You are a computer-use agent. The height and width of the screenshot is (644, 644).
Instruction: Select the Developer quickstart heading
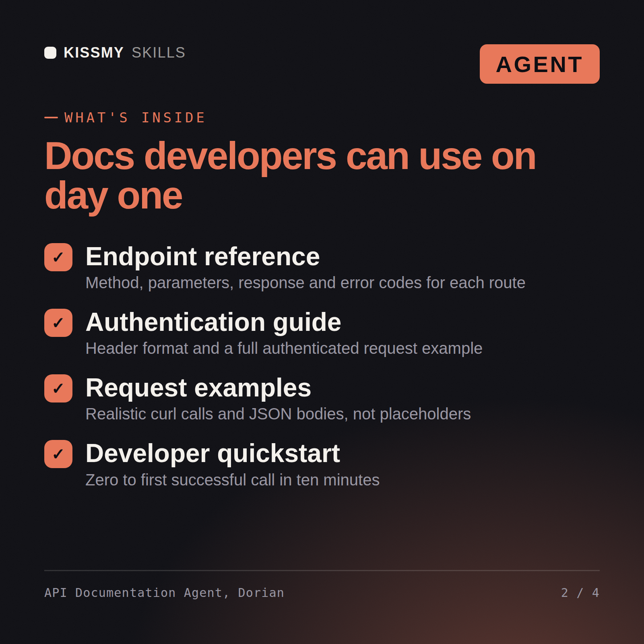pos(213,454)
